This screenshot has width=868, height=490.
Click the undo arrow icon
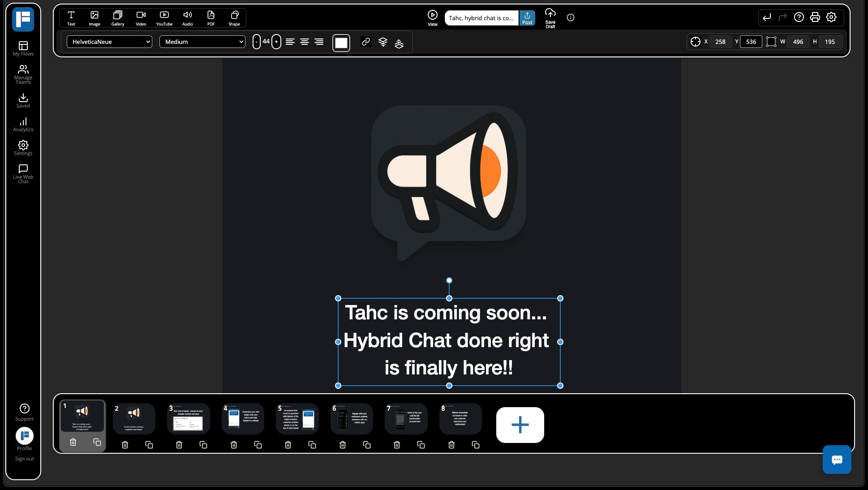coord(766,17)
